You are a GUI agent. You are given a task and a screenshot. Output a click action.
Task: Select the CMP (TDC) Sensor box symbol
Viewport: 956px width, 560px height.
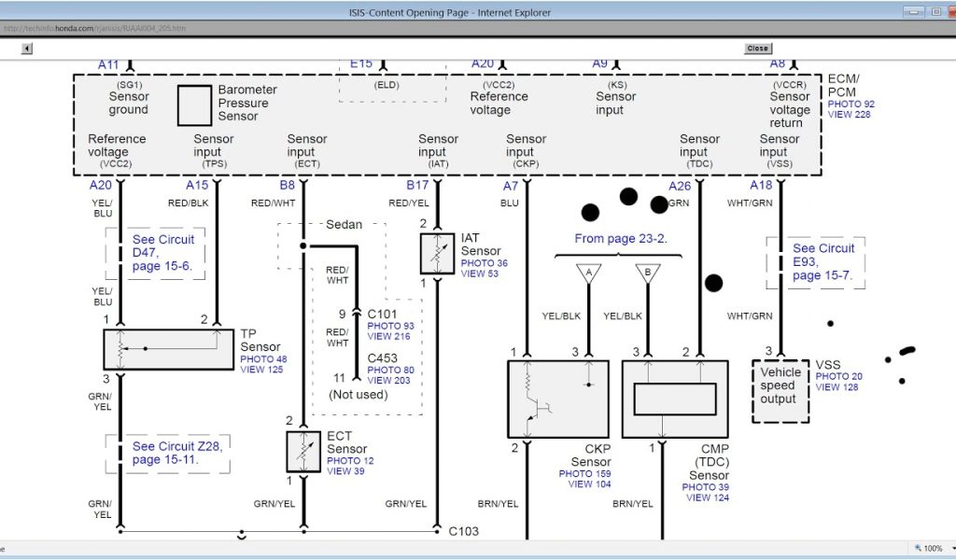point(675,399)
